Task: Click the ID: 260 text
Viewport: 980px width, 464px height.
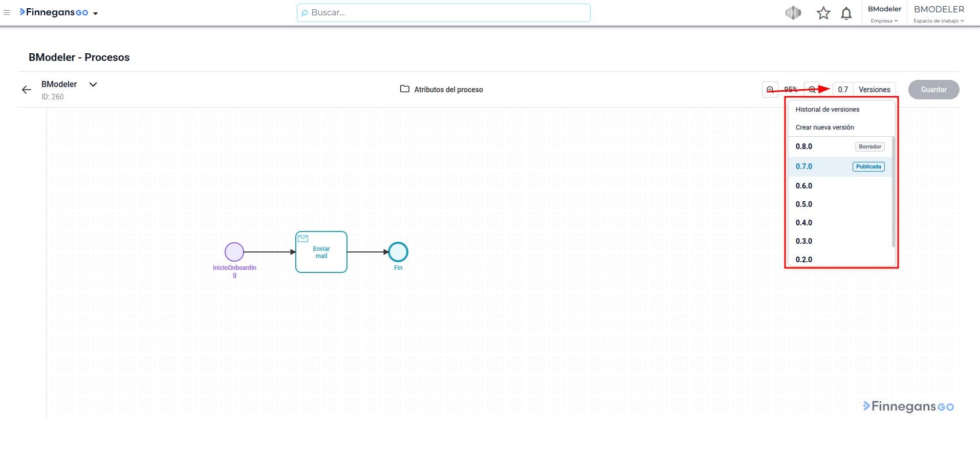Action: 53,97
